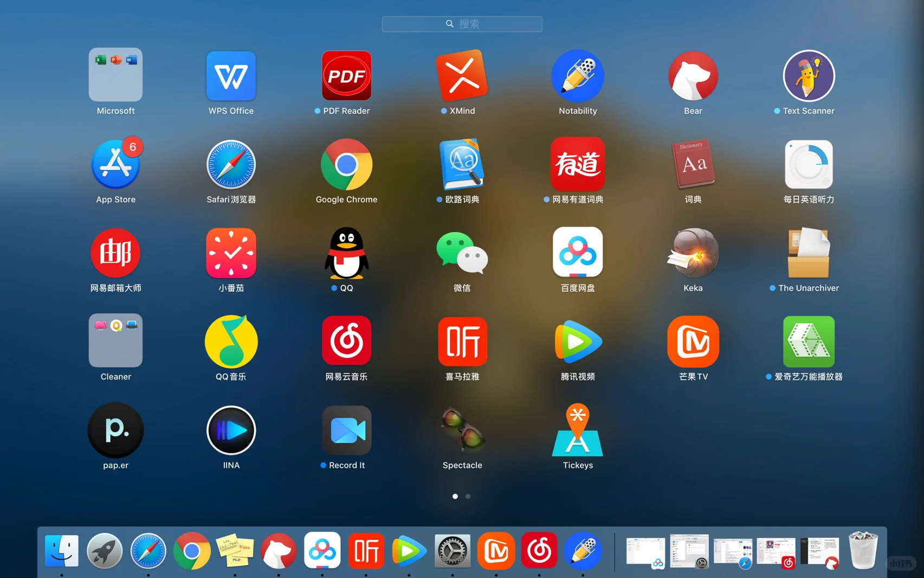Restore the minimized Baidu Netdisk window
The image size is (924, 578).
[x=645, y=552]
